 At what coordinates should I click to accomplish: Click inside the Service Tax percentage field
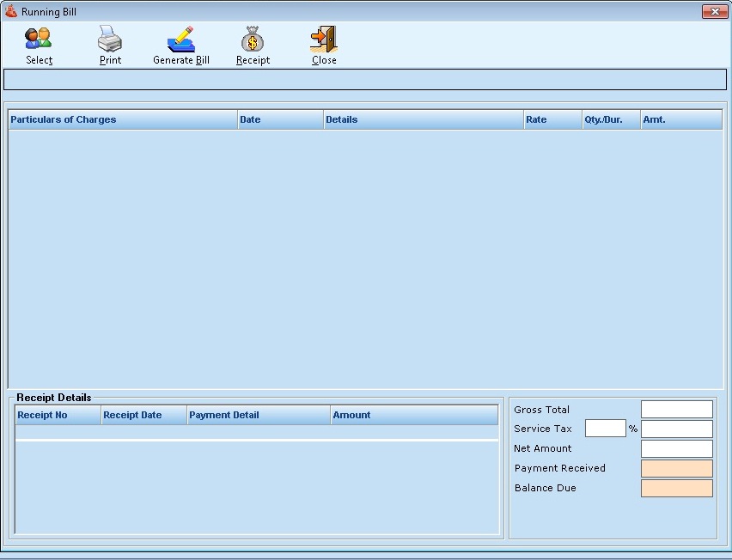(x=604, y=429)
